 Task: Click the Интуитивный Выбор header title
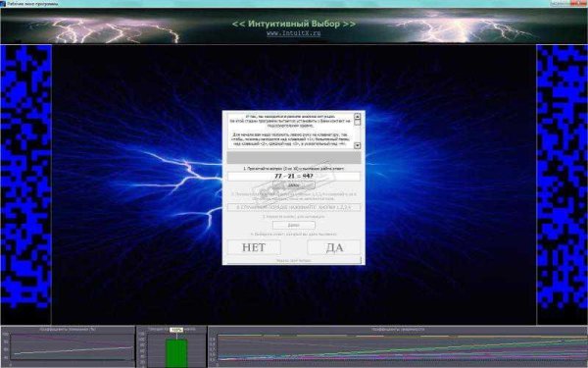(x=294, y=24)
